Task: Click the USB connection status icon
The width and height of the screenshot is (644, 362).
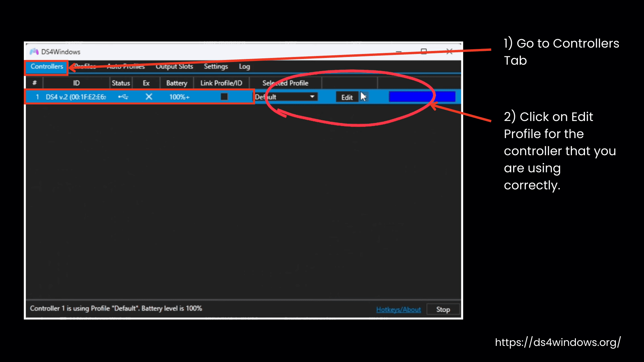Action: [x=123, y=97]
